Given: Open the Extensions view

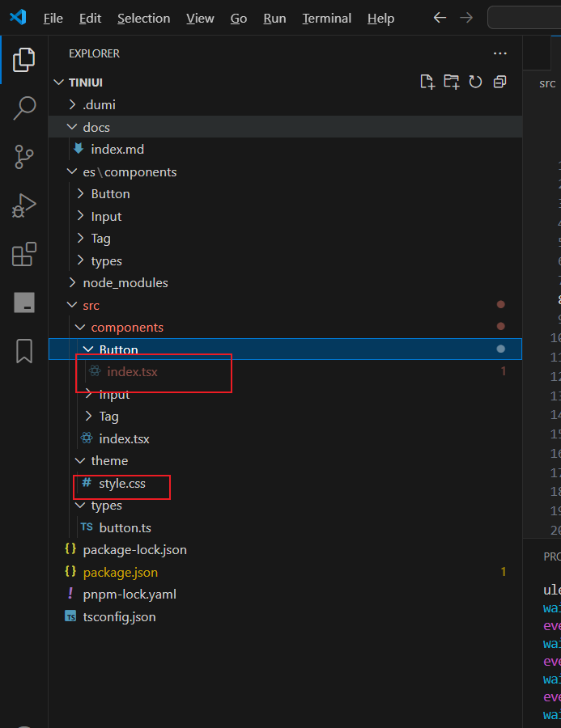Looking at the screenshot, I should (x=24, y=254).
